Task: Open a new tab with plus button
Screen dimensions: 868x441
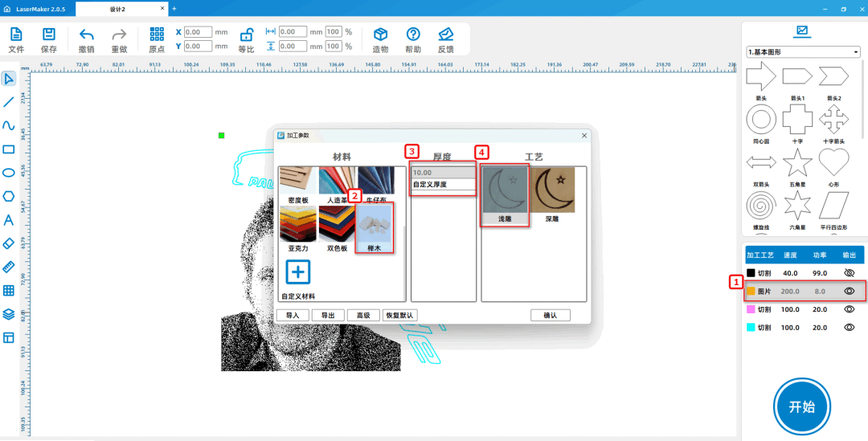Action: (x=174, y=8)
